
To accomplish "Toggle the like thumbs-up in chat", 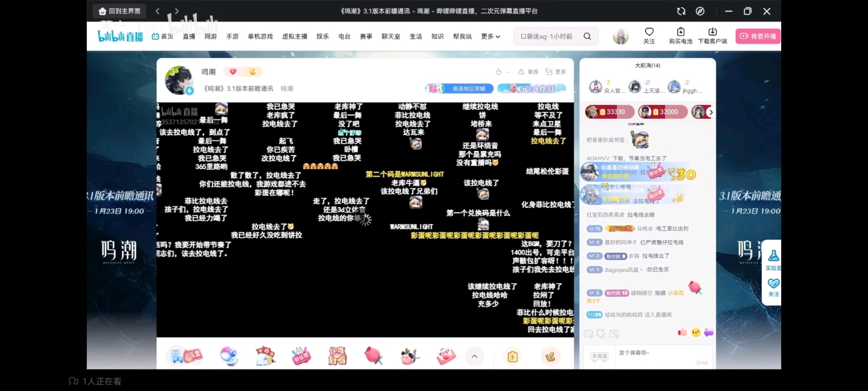I will [x=682, y=332].
